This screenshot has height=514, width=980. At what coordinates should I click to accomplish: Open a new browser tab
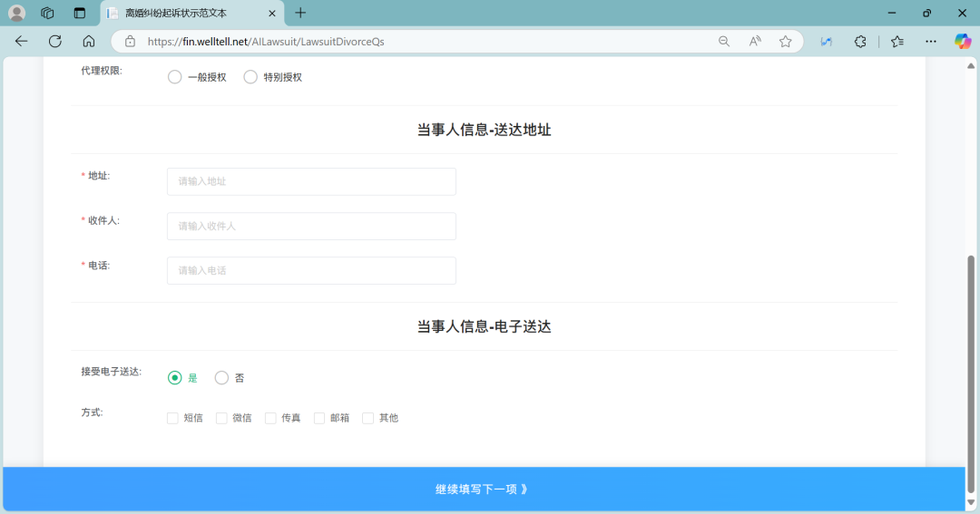300,13
